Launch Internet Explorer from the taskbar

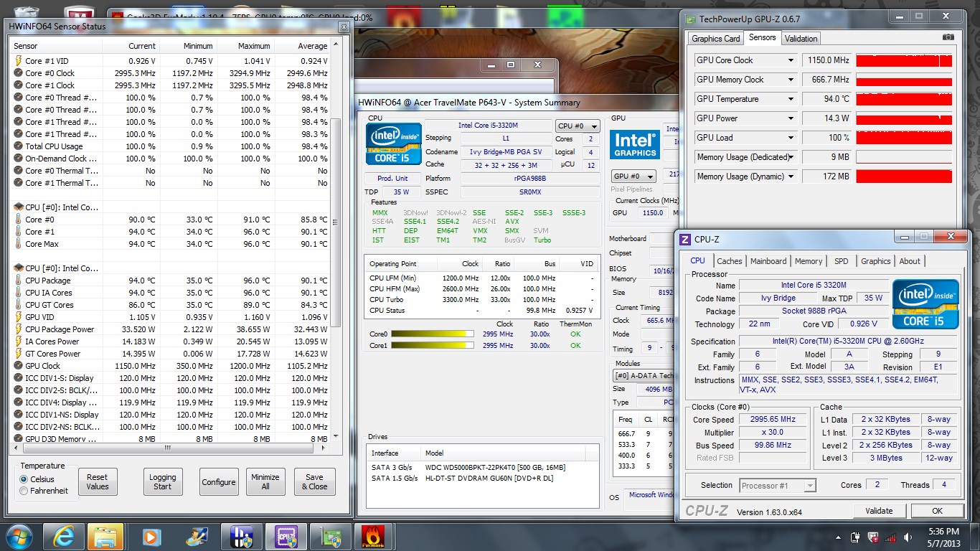(x=63, y=537)
